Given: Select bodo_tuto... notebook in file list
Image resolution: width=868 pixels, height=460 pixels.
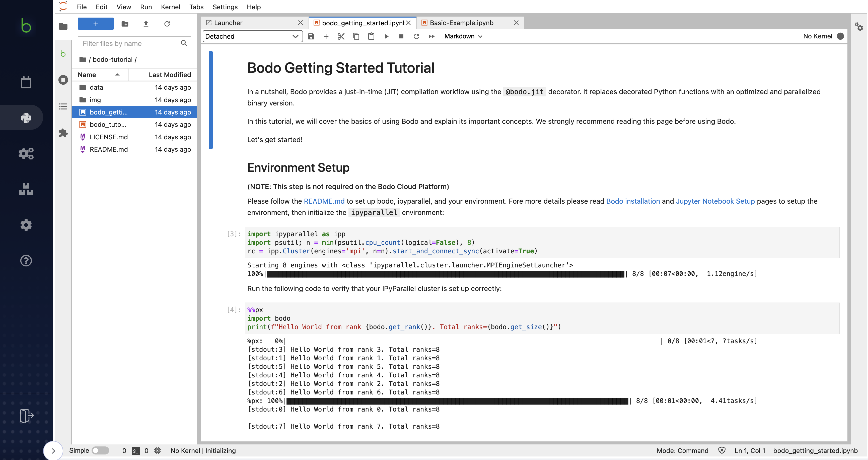Looking at the screenshot, I should (134, 125).
